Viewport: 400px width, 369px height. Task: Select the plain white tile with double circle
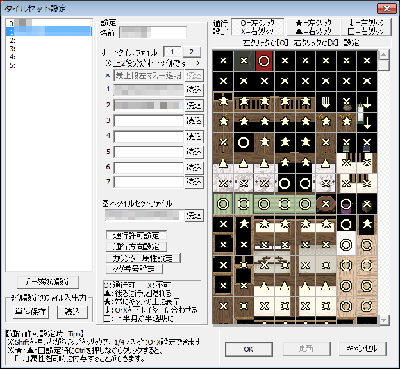pyautogui.click(x=346, y=245)
